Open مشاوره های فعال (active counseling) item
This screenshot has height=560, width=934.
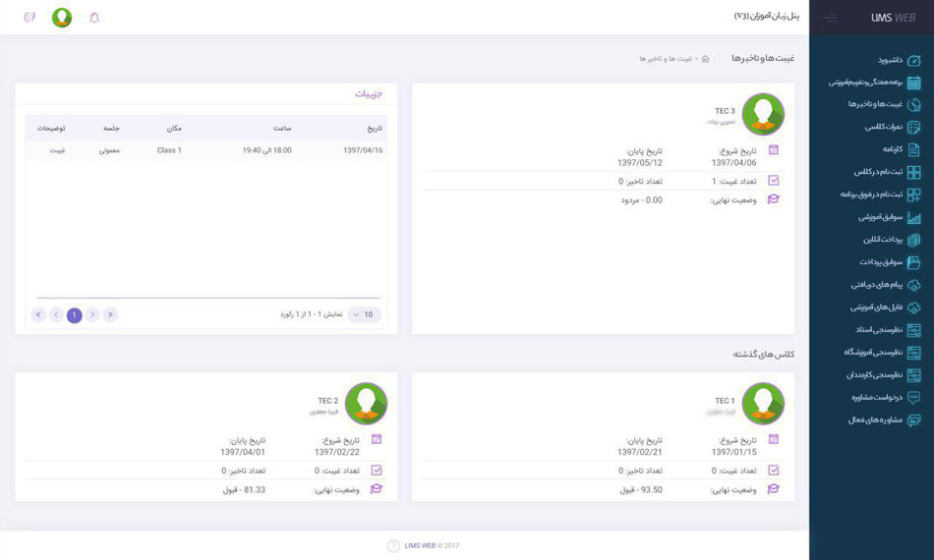[885, 420]
